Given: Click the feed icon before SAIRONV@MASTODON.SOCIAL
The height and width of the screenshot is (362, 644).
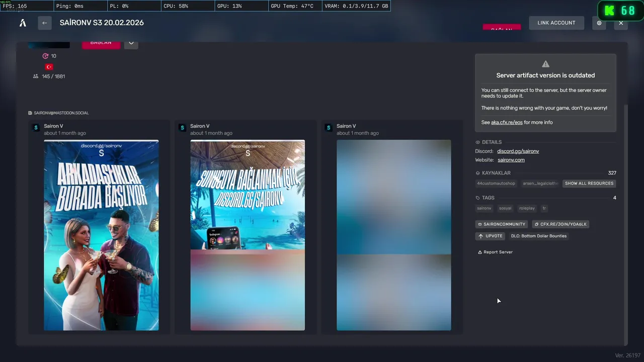Looking at the screenshot, I should (x=31, y=113).
